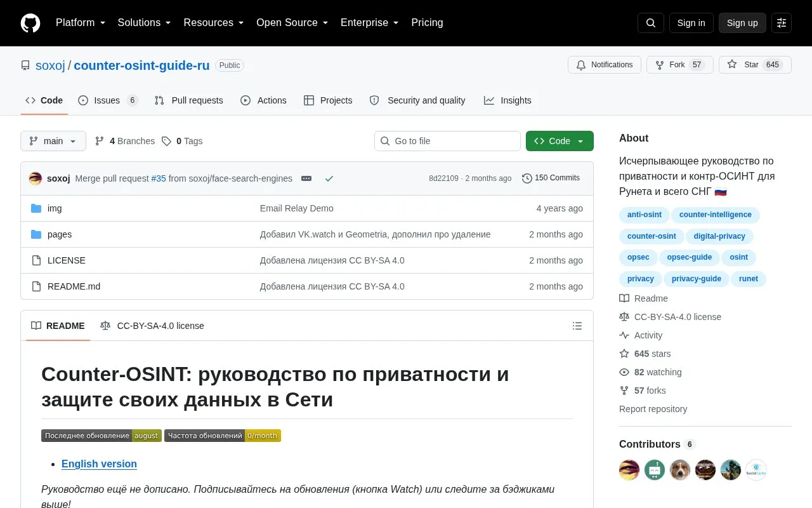Open Security and quality tab
The image size is (812, 508).
click(417, 100)
